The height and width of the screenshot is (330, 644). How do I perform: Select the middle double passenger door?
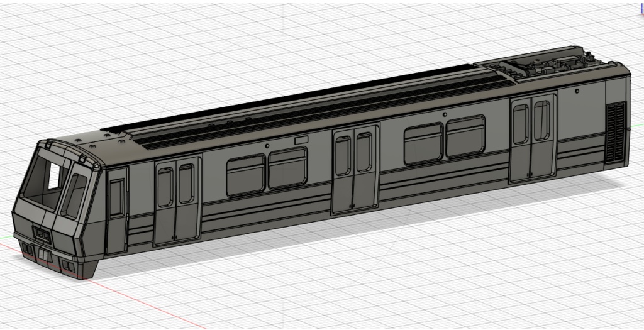click(355, 170)
